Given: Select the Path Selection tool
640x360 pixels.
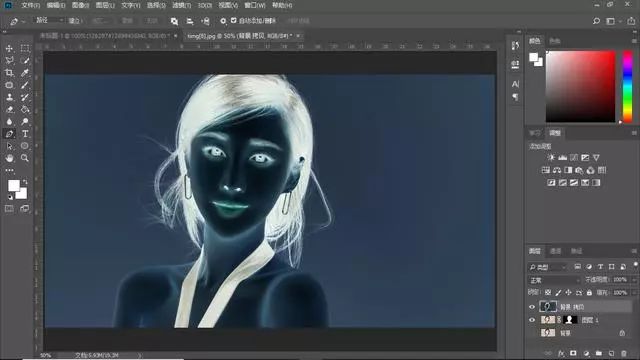Looking at the screenshot, I should click(x=9, y=146).
